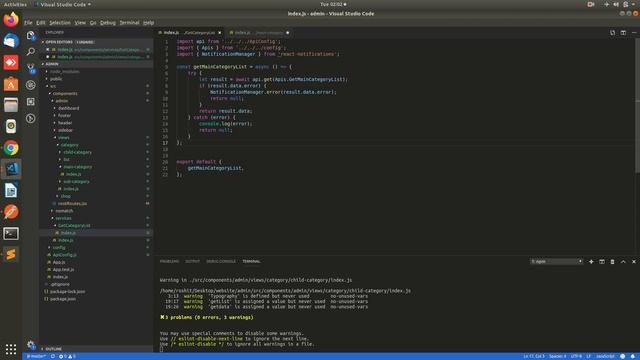Switch to the DEBUG CONSOLE panel tab

(221, 262)
